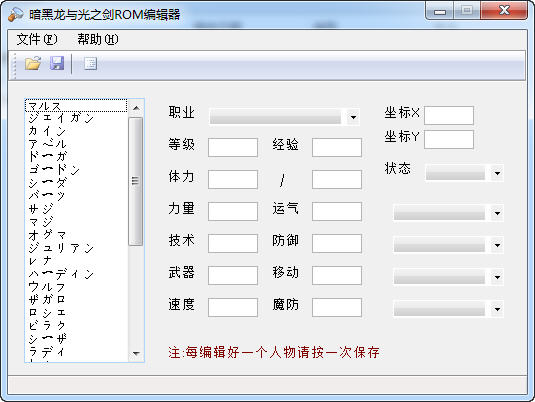Select レナ in the character list
535x402 pixels.
(x=76, y=261)
